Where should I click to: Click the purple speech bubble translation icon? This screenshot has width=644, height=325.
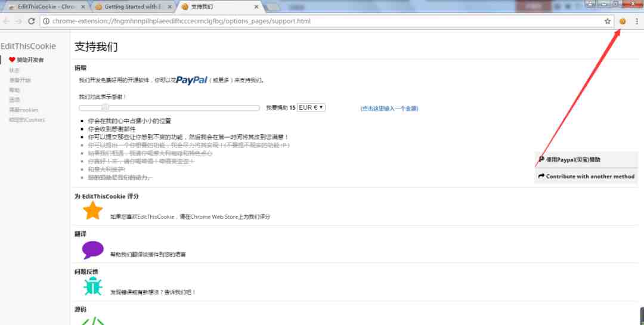pos(93,250)
